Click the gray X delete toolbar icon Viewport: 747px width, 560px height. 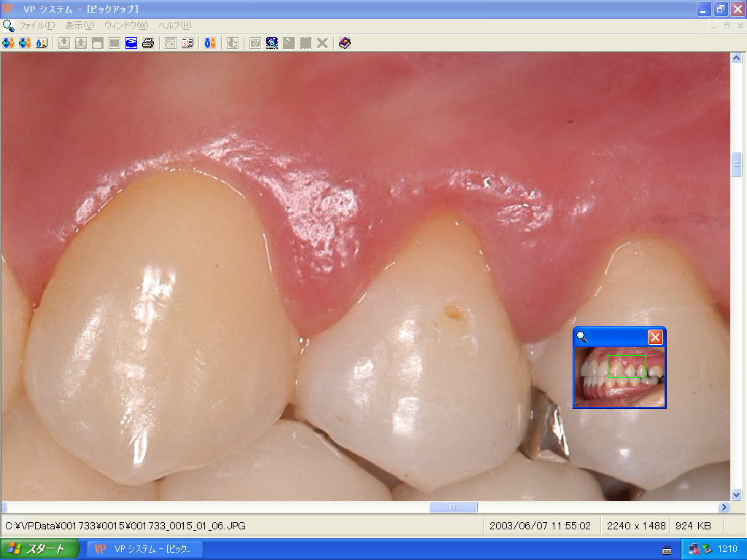(322, 43)
